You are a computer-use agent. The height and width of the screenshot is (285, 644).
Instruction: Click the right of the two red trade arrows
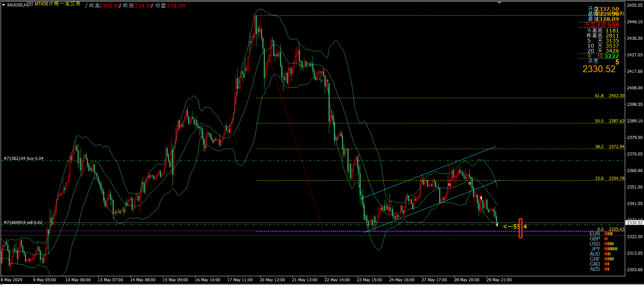click(x=470, y=183)
